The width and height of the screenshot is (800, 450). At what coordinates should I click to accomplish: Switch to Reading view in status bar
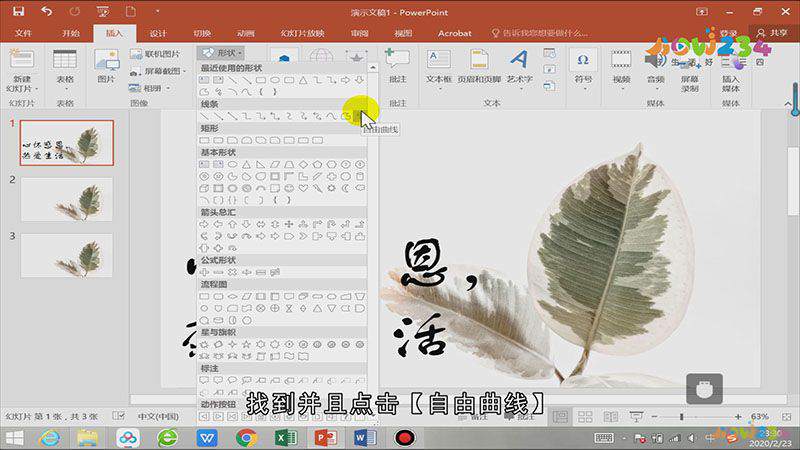[611, 417]
